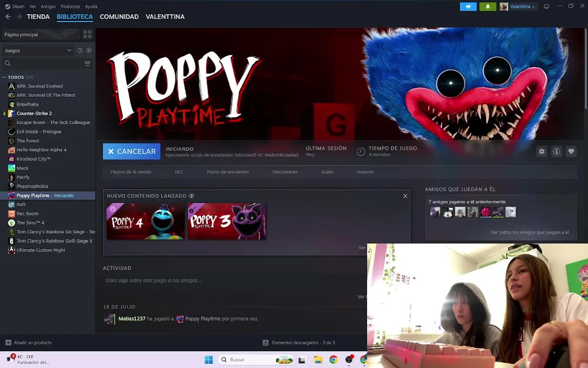Click the forward navigation arrow
This screenshot has width=588, height=368.
click(x=19, y=16)
